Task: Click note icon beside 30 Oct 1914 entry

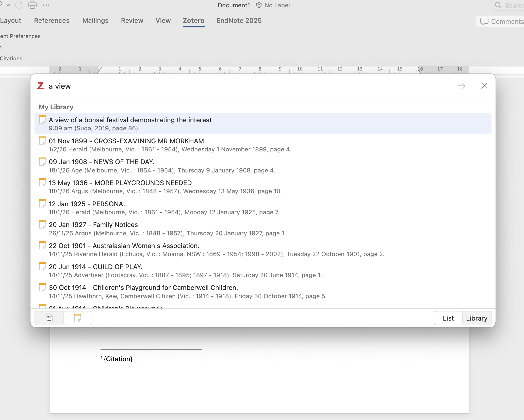Action: click(x=43, y=287)
